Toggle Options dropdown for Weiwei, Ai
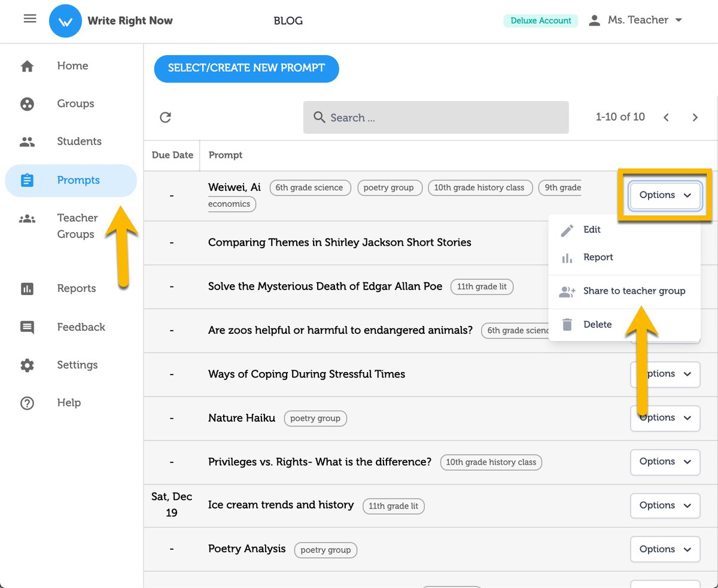 point(665,195)
